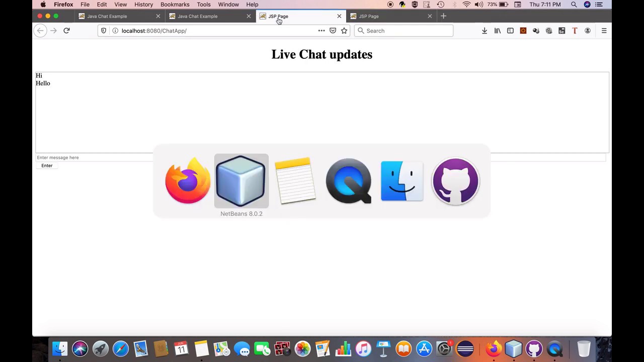Open the Tools menu
This screenshot has width=644, height=362.
pos(204,5)
